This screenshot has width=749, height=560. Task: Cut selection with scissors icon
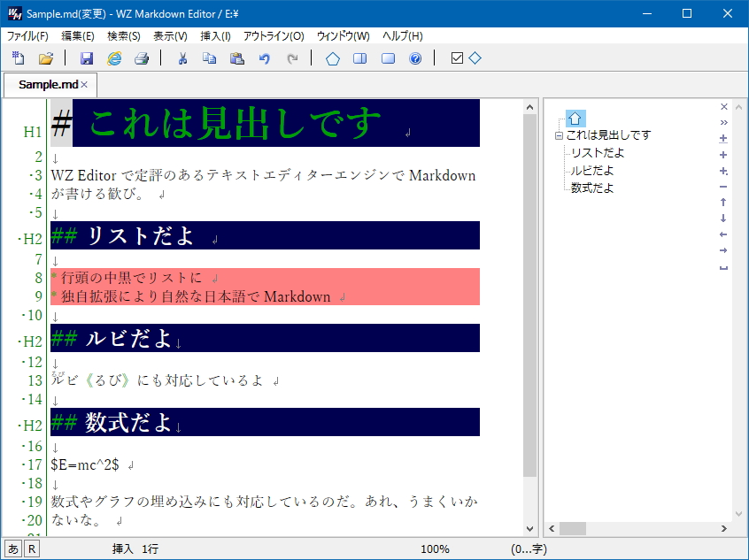tap(182, 58)
